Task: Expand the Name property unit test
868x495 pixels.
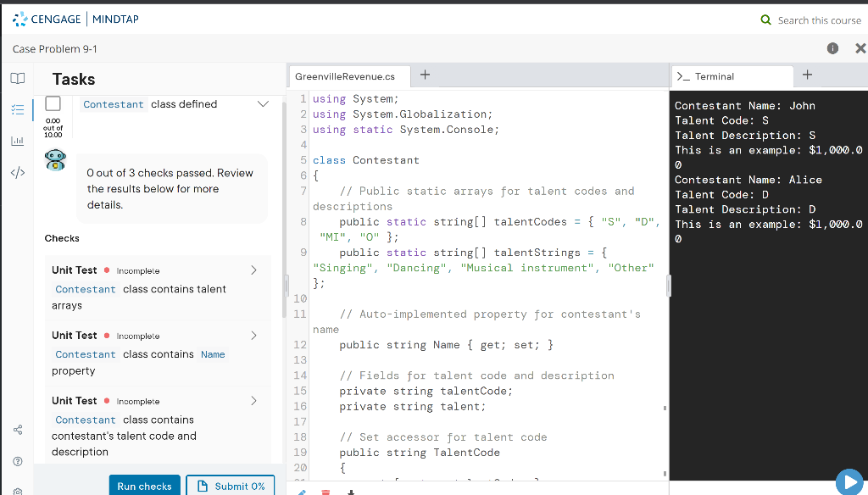Action: point(254,336)
